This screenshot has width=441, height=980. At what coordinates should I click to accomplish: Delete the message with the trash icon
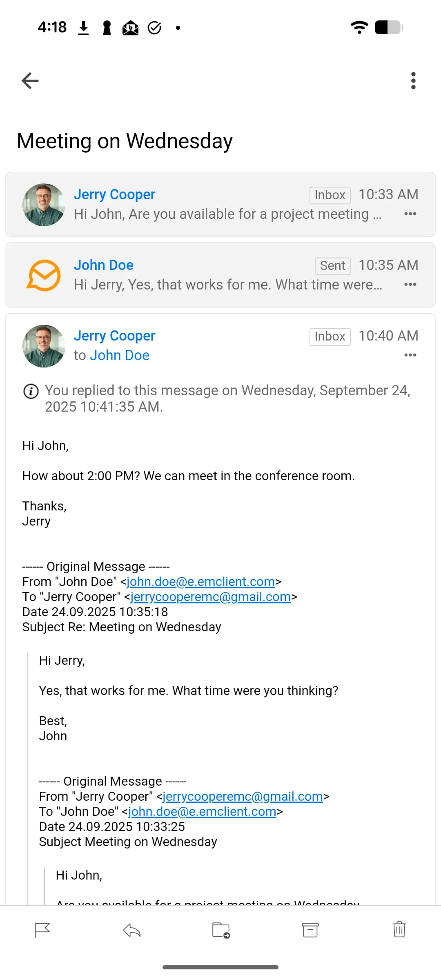point(399,930)
